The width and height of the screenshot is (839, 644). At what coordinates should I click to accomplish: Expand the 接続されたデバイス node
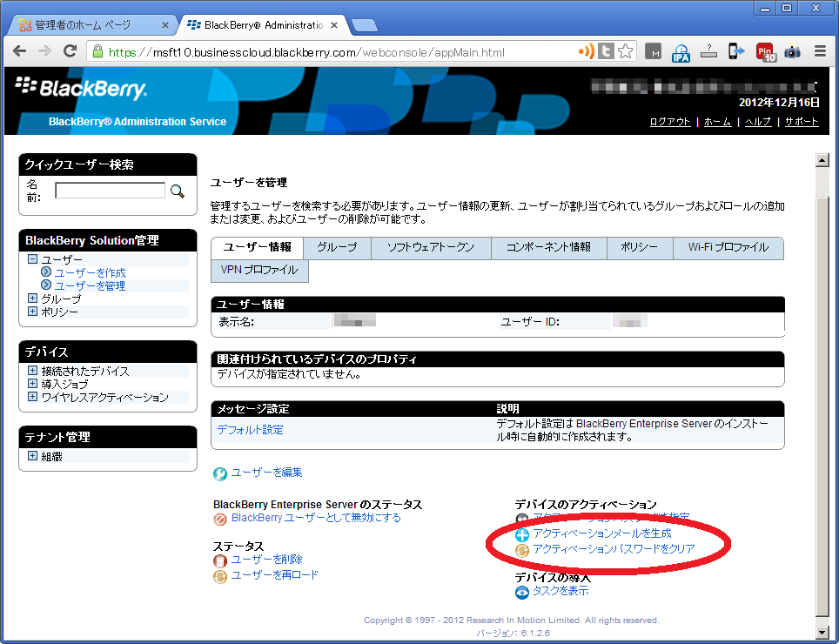point(33,370)
